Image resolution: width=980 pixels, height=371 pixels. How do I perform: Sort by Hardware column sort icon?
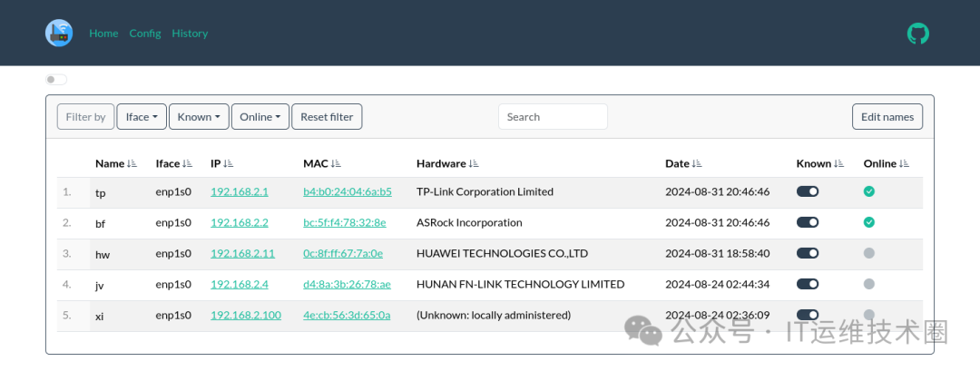pyautogui.click(x=473, y=163)
